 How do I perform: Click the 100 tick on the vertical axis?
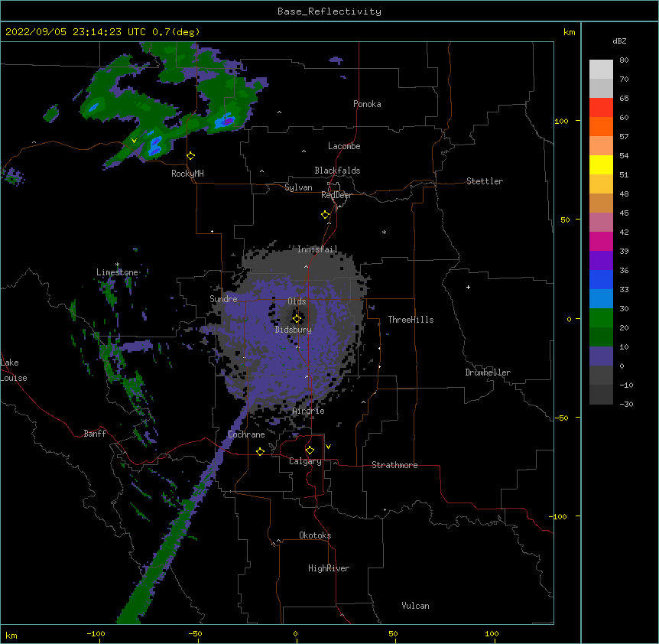[561, 121]
